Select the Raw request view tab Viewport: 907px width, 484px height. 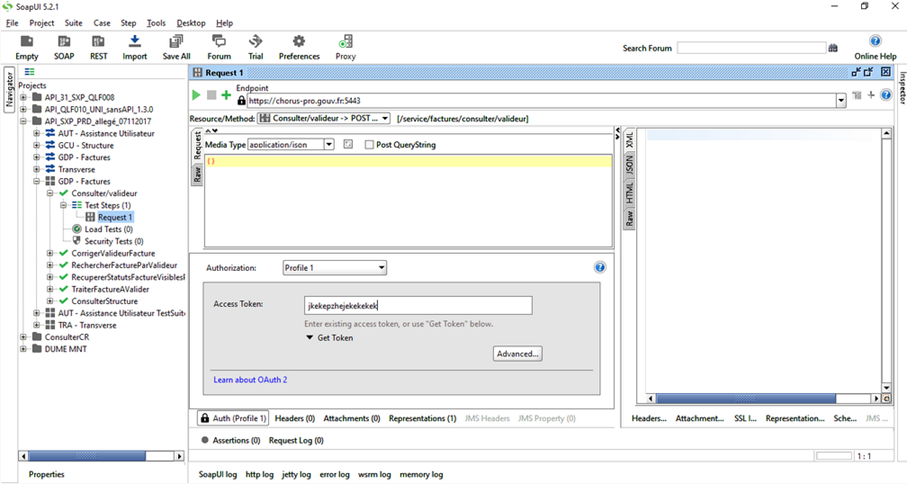(197, 174)
